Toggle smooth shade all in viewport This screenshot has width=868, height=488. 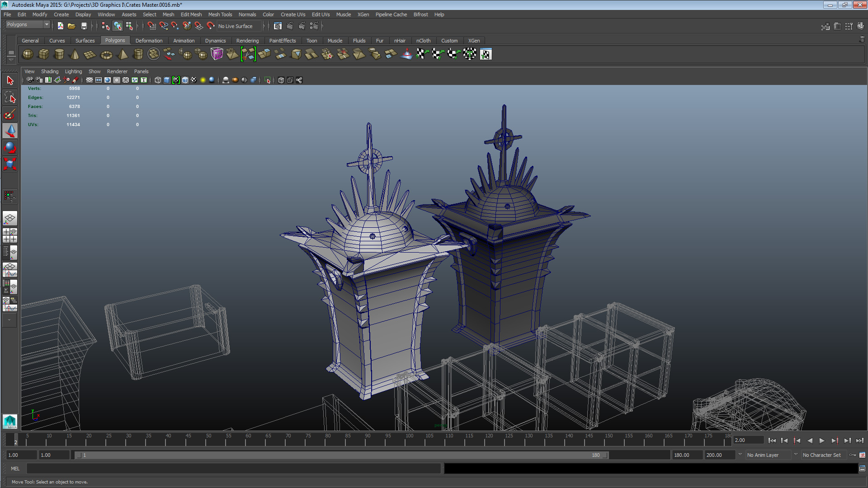coord(167,80)
